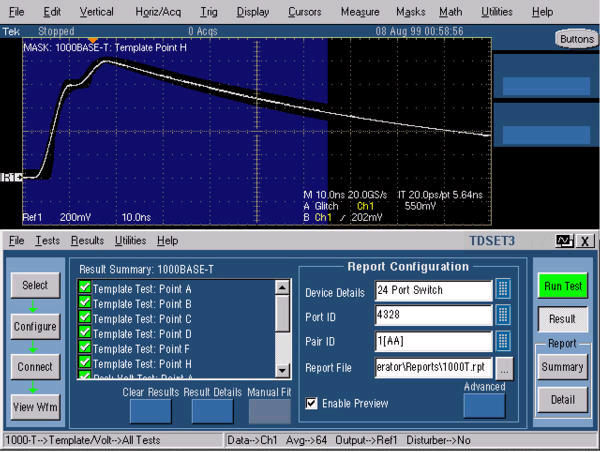
Task: Toggle Template Test: Point C checkbox
Action: click(x=85, y=317)
